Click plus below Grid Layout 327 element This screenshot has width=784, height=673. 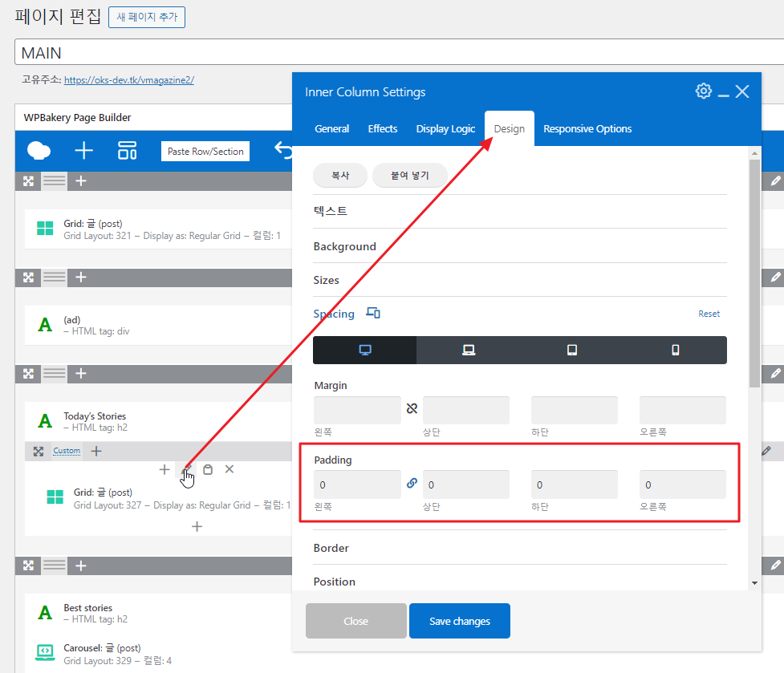pyautogui.click(x=197, y=527)
